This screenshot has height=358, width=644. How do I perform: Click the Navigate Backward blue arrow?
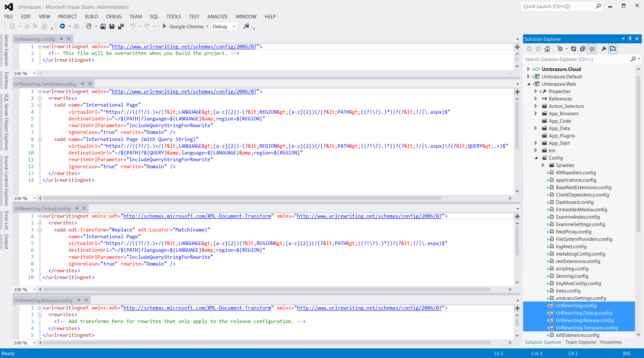(62, 26)
